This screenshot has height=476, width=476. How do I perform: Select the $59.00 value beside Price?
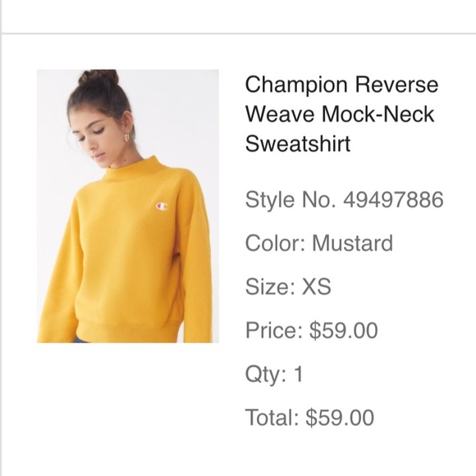[x=344, y=330]
